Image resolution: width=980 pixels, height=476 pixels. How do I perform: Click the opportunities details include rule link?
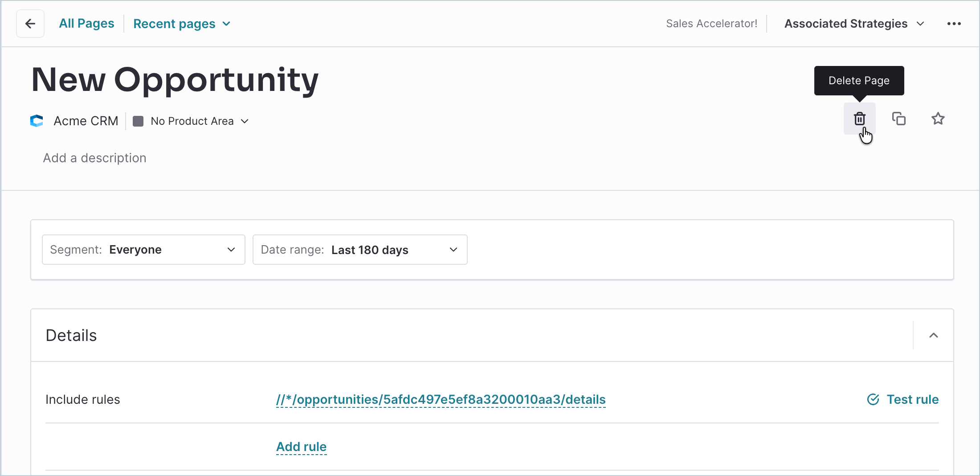[441, 399]
